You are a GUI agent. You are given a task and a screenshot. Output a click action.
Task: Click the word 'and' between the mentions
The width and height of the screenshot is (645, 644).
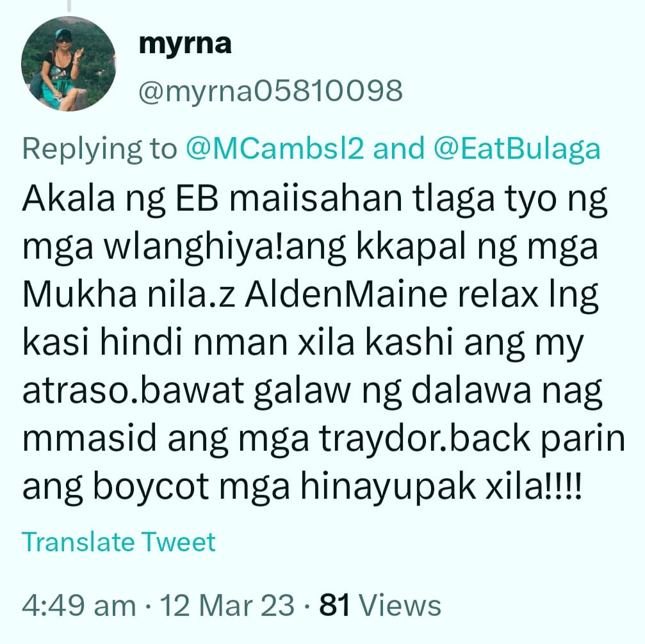coord(398,148)
